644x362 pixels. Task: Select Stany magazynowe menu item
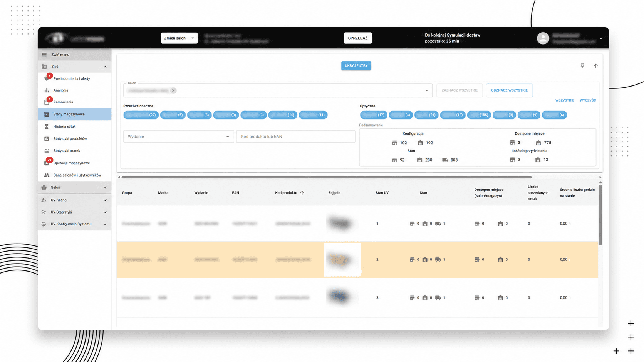tap(75, 114)
